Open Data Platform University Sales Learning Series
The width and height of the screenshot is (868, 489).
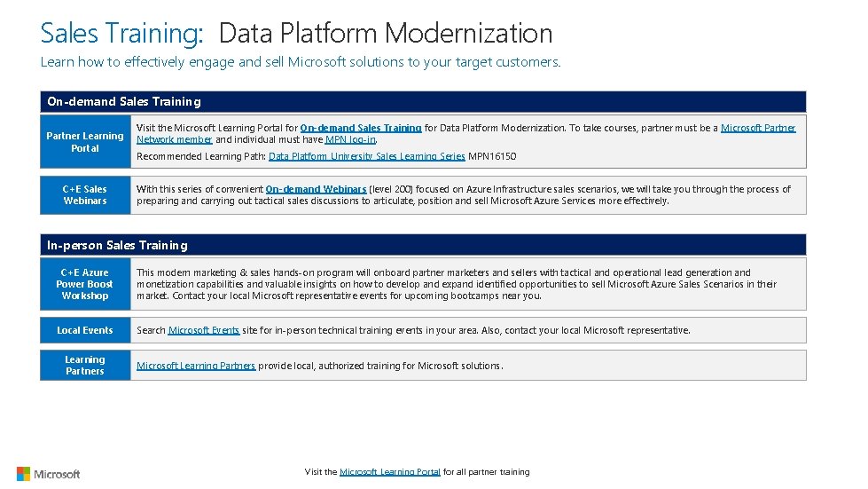tap(366, 156)
